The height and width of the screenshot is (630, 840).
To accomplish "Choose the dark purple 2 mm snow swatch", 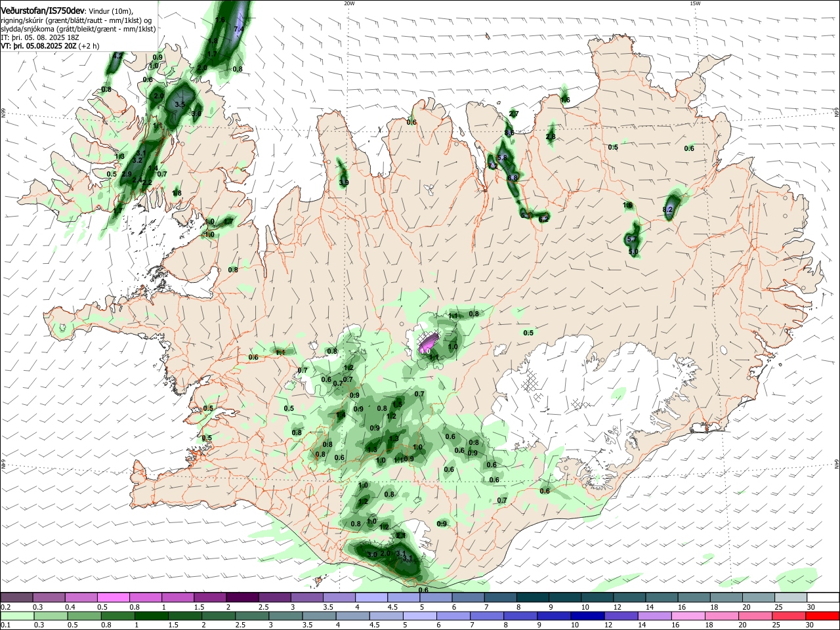I will [241, 597].
